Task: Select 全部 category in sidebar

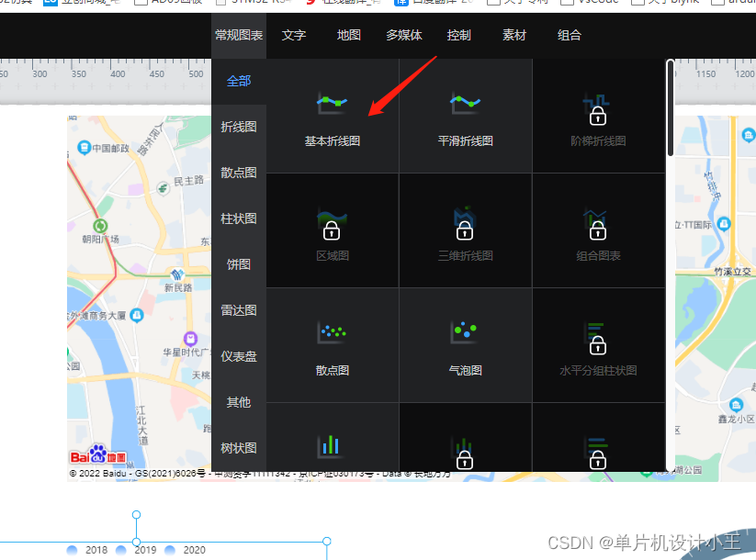Action: point(239,81)
